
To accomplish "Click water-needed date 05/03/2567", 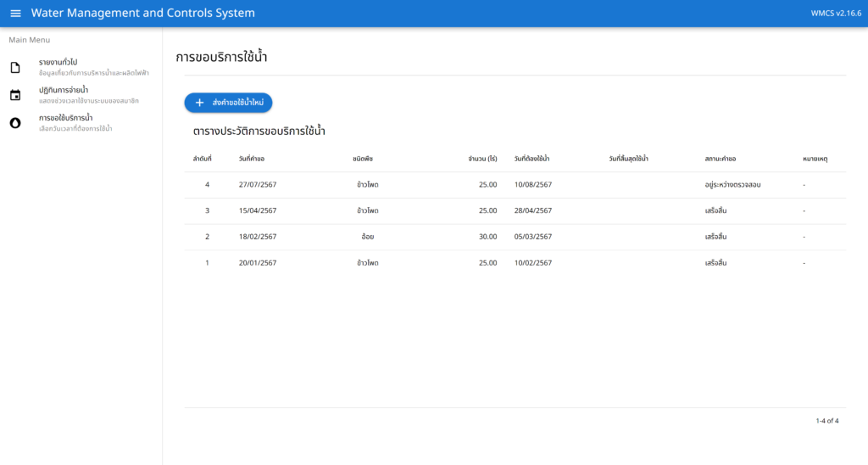I will click(533, 237).
